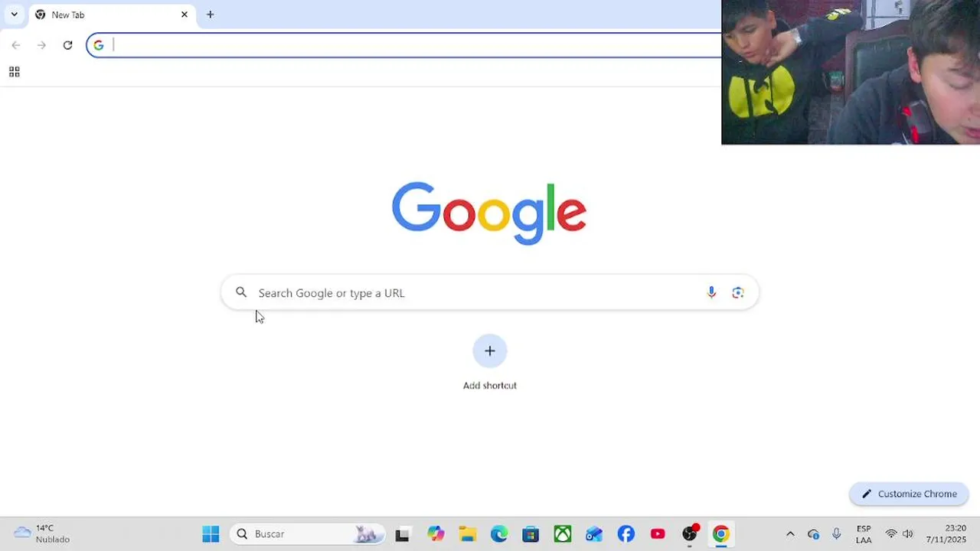Screen dimensions: 980x551
Task: Click the Chrome address bar
Action: coord(404,45)
